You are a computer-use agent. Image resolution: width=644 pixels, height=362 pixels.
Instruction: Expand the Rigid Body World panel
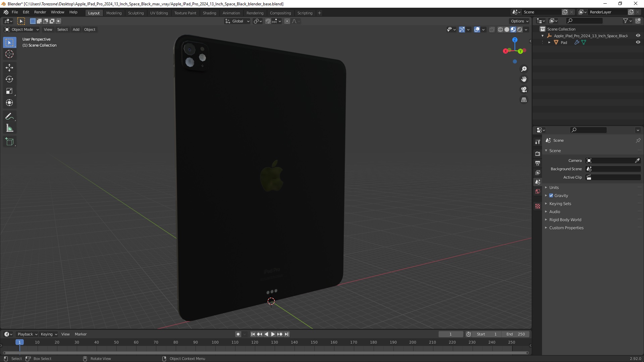pos(565,220)
